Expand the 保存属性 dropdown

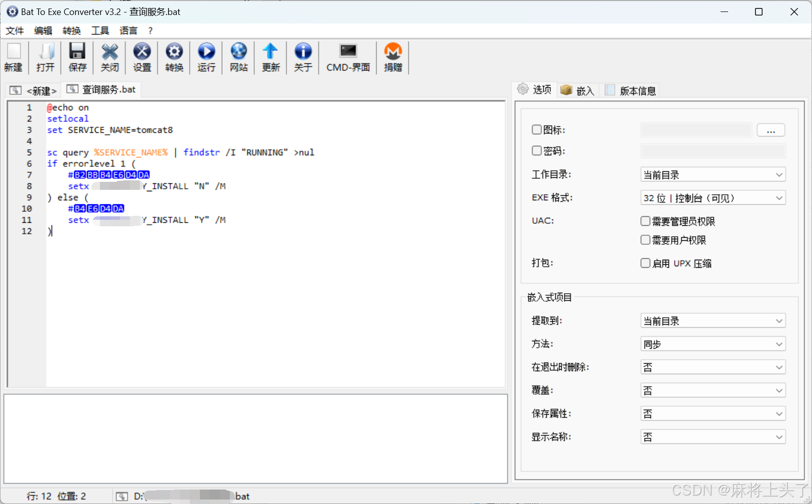(x=713, y=414)
